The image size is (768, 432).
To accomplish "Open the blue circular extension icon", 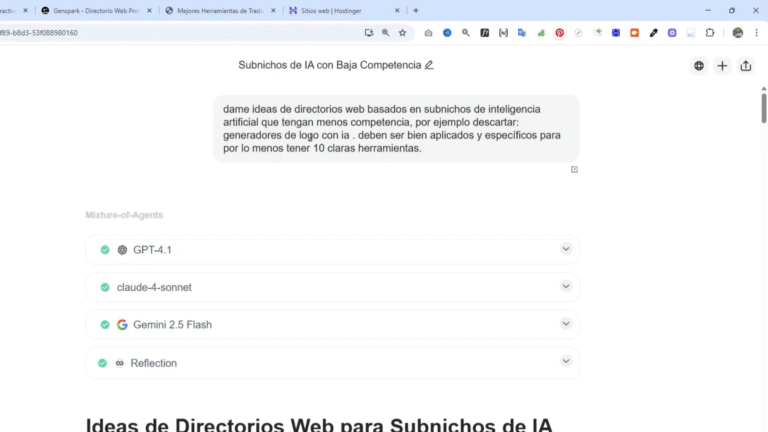I will click(447, 33).
